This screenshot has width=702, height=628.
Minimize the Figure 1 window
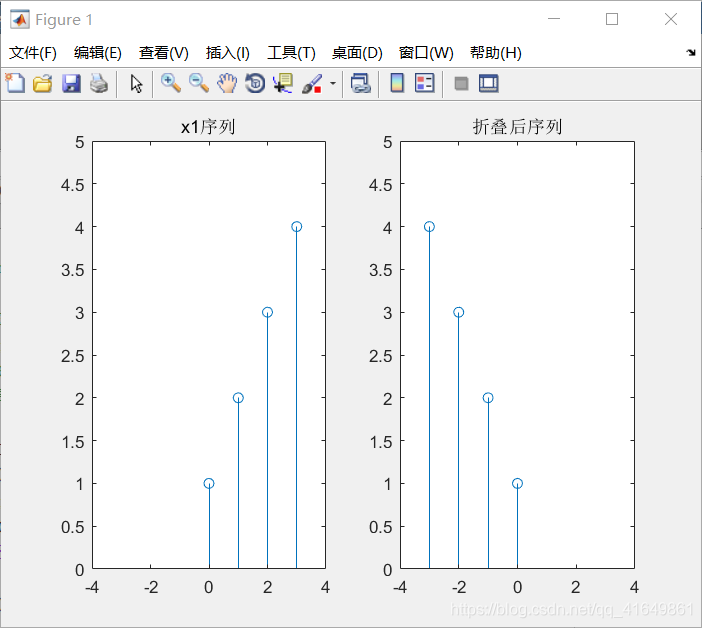554,19
